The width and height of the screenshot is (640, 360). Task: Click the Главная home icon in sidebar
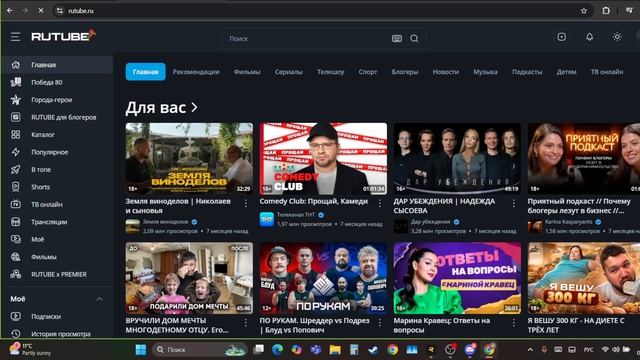[16, 65]
